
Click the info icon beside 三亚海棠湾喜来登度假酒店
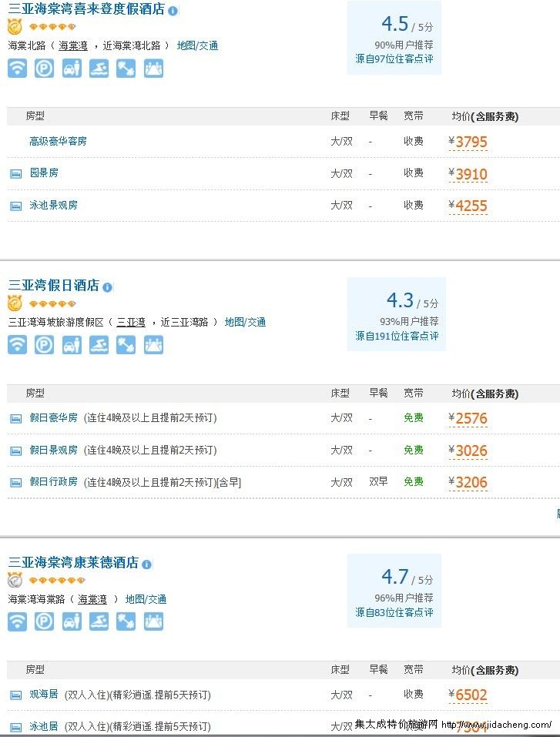click(173, 10)
